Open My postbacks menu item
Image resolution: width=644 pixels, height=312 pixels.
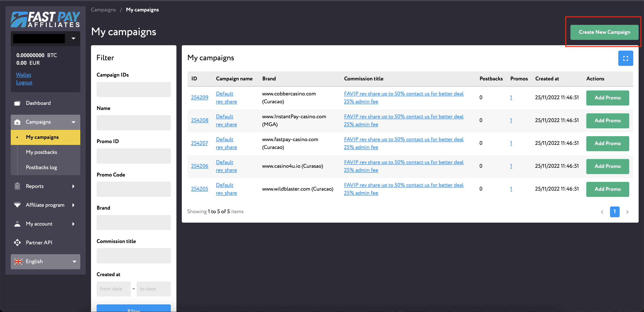point(42,152)
